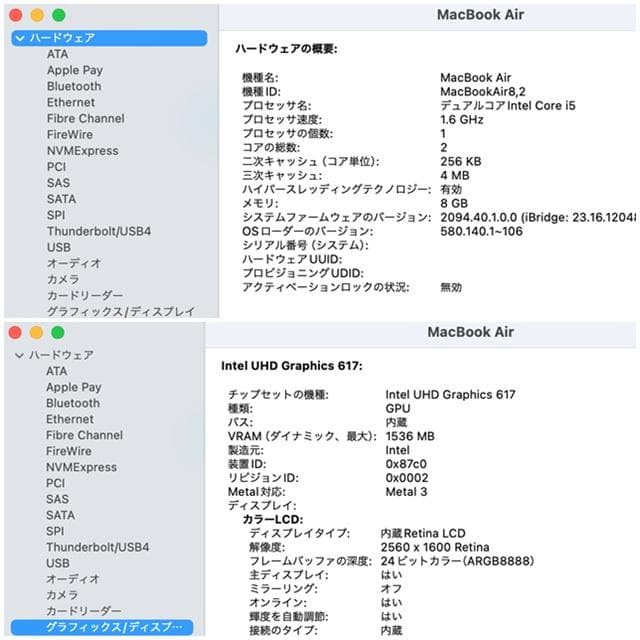Select グラフィックス/ディスプレイ in the top window sidebar
Viewport: 640px width, 640px height.
(121, 311)
